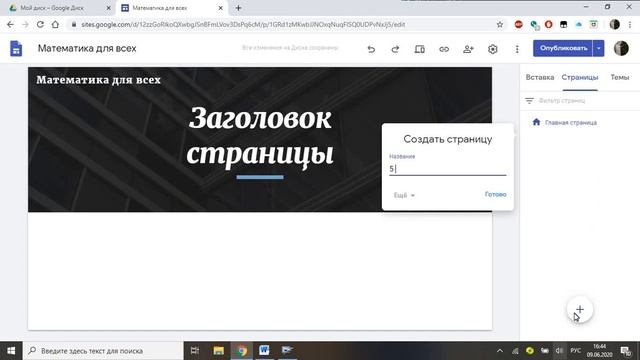
Task: Select the Страницы tab
Action: tap(580, 77)
